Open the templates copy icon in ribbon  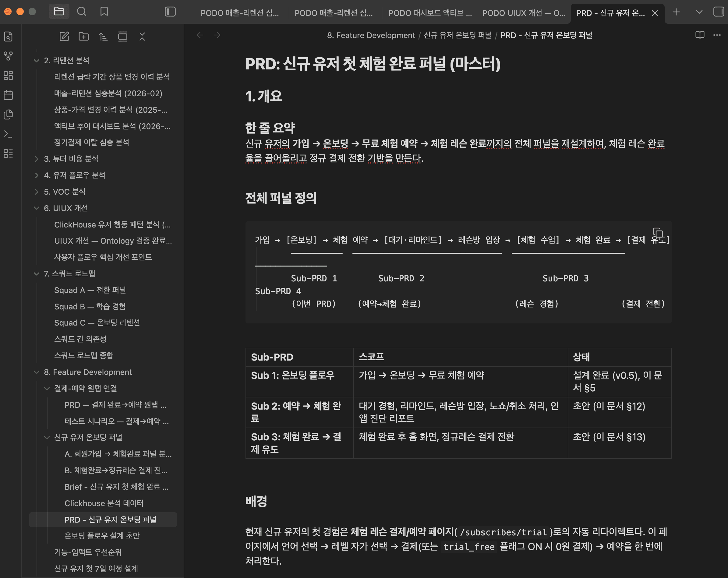point(8,115)
